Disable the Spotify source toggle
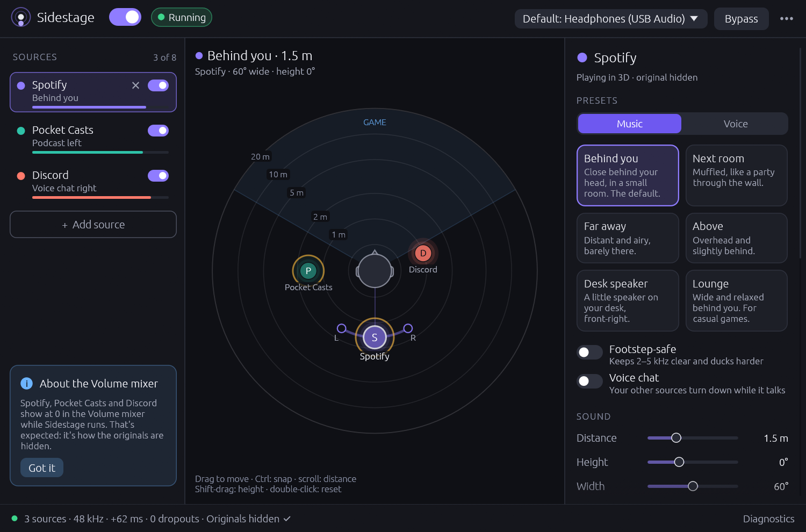 (x=158, y=85)
